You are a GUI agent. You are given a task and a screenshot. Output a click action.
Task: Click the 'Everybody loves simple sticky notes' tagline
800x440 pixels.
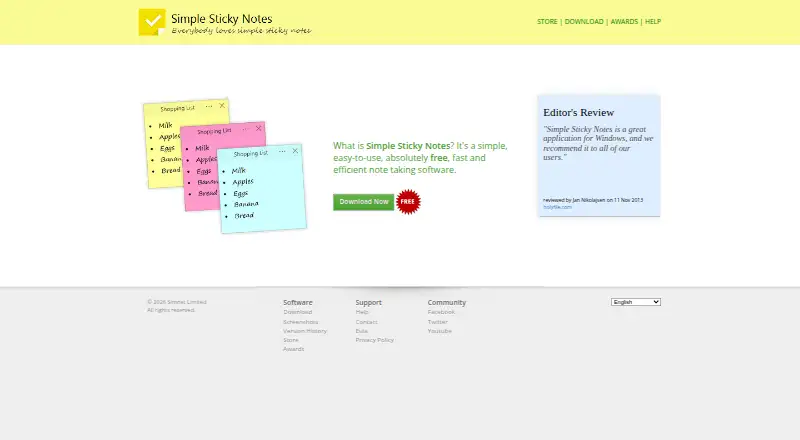[x=241, y=31]
